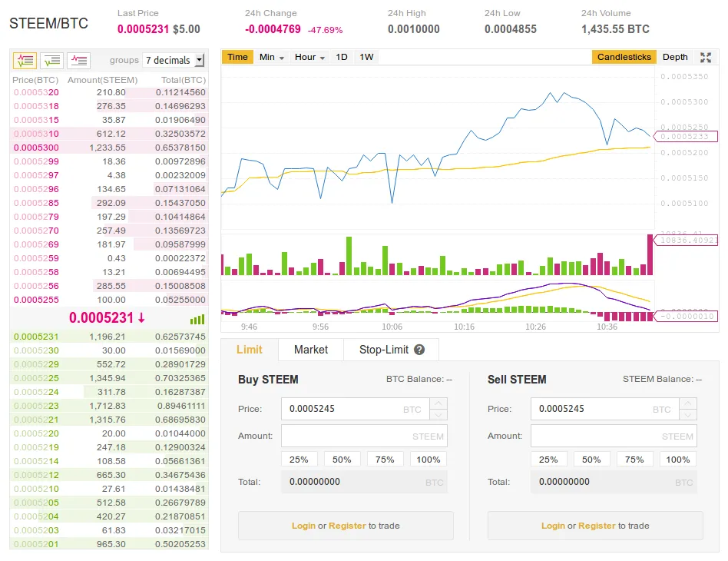Select the Limit order tab
This screenshot has height=561, width=728.
pos(250,350)
